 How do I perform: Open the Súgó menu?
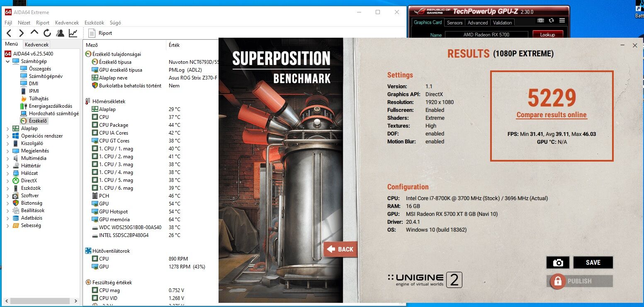pos(115,23)
